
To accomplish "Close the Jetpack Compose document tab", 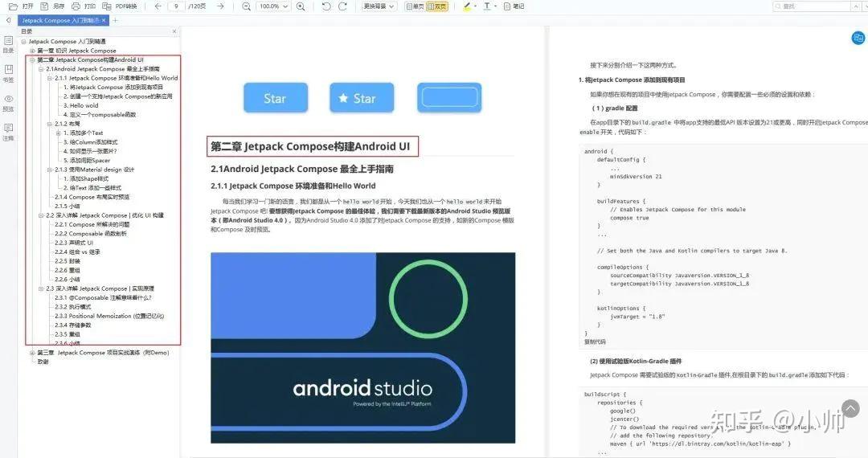I will point(104,20).
